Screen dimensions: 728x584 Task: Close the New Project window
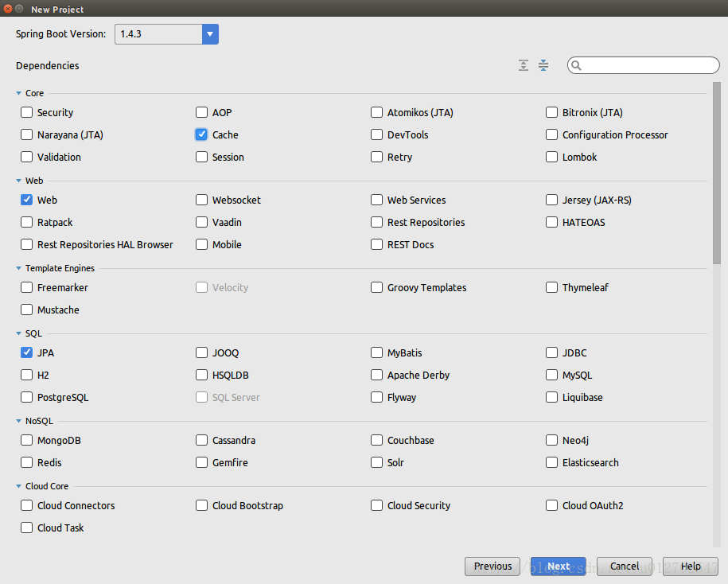click(7, 9)
